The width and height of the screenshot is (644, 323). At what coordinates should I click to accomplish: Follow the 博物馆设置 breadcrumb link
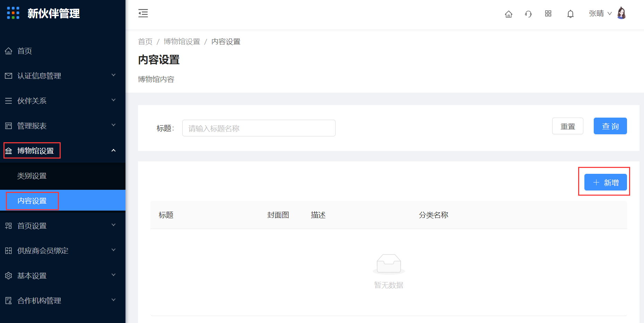pyautogui.click(x=182, y=42)
